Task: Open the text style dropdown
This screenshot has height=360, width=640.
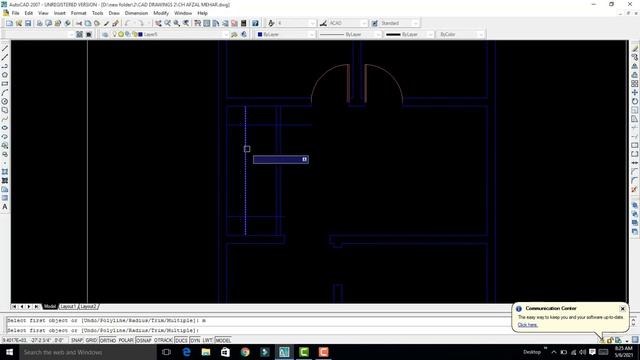Action: (x=296, y=23)
